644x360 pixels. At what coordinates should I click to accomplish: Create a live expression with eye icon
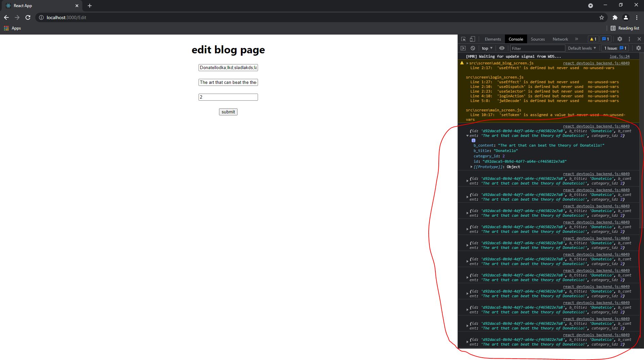[502, 48]
